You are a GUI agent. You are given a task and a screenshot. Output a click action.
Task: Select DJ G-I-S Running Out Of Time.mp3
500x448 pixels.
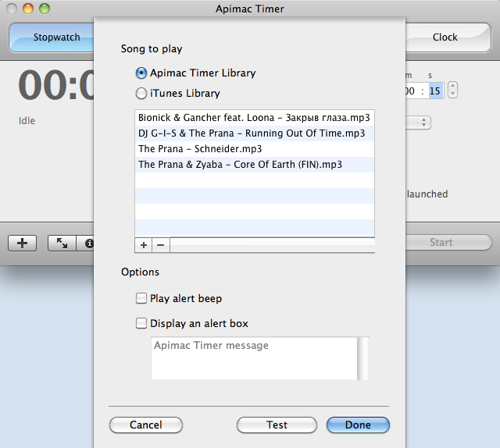coord(255,133)
